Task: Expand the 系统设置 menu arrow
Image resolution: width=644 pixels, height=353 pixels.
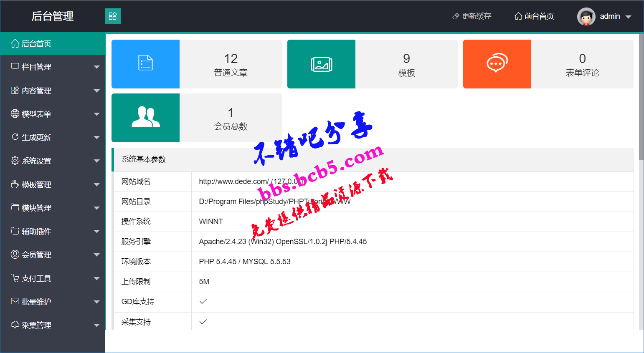Action: (96, 161)
